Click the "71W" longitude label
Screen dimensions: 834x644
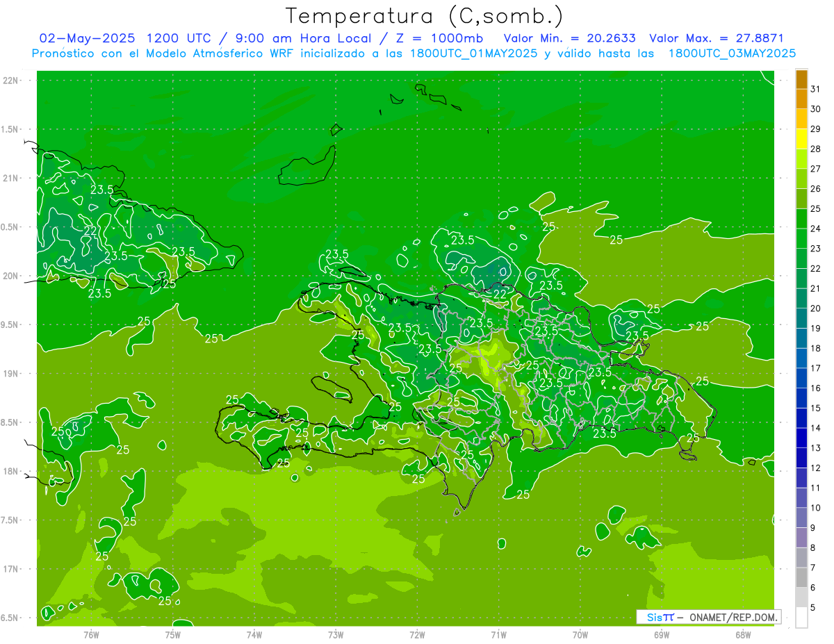498,635
